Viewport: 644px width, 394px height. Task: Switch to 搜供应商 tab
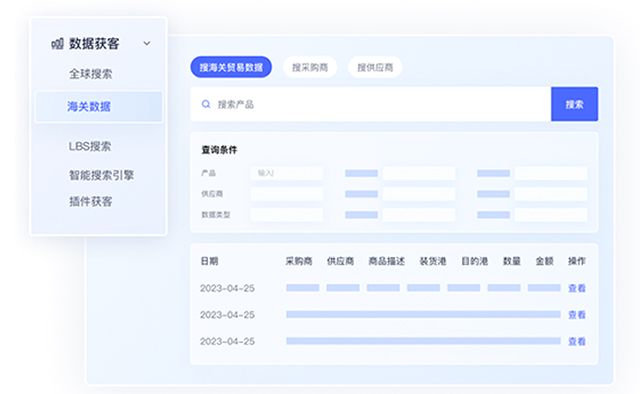coord(375,67)
